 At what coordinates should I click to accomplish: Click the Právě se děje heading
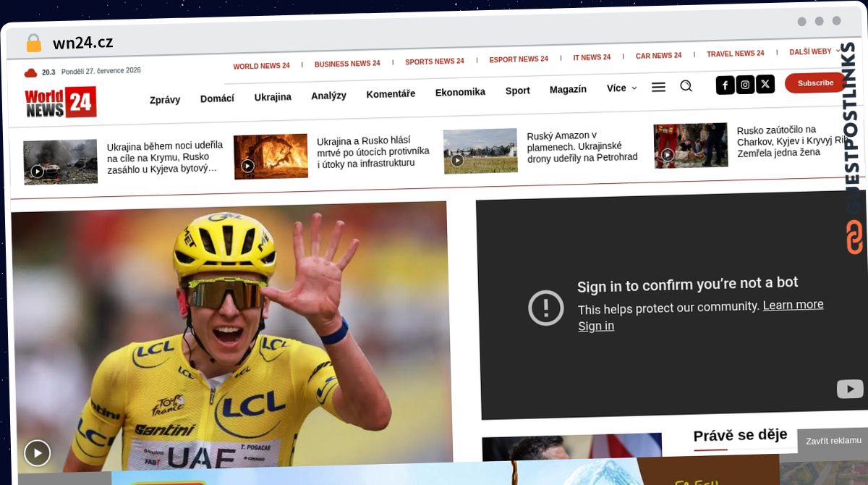pos(740,435)
